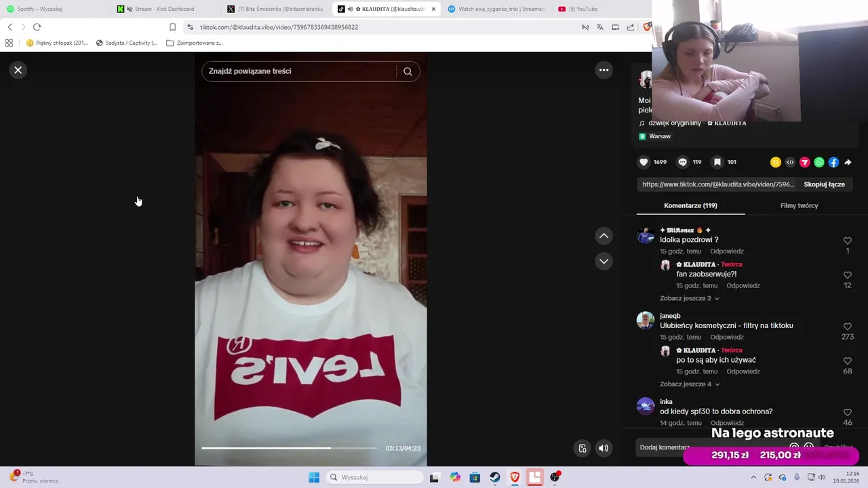Reply to the 'Idolka pozdrowi ?' comment
Image resolution: width=868 pixels, height=488 pixels.
point(727,251)
